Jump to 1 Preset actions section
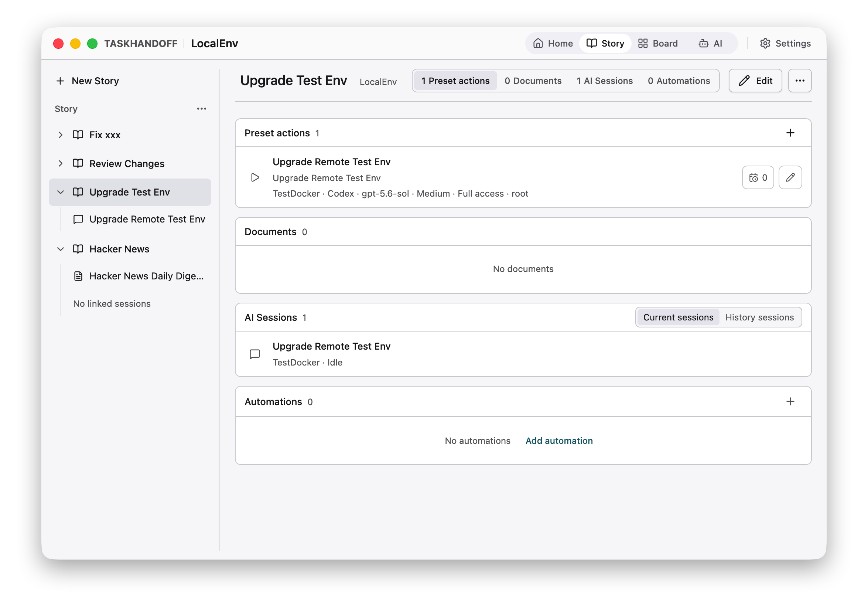This screenshot has width=868, height=615. pyautogui.click(x=455, y=81)
